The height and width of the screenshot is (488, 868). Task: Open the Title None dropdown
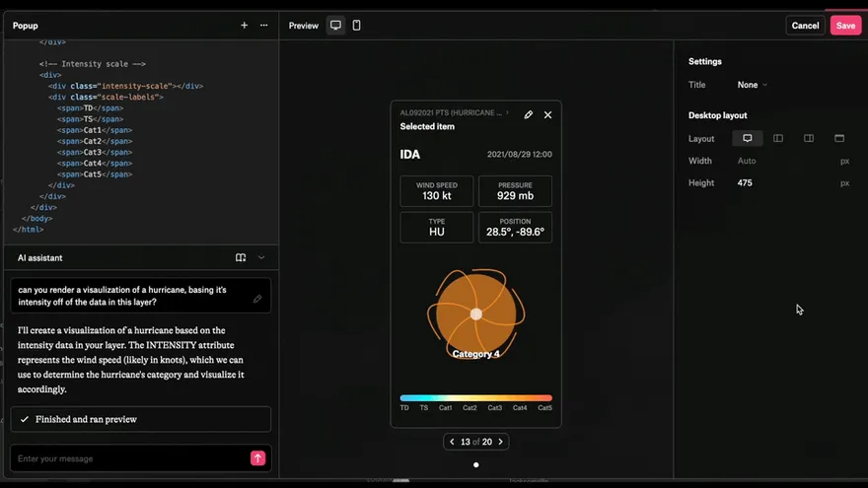(x=753, y=85)
